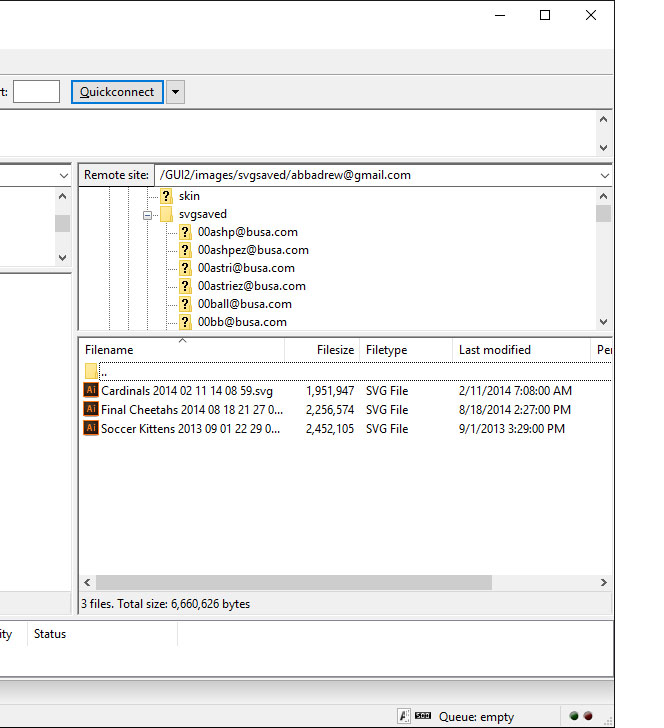Screen dimensions: 664x728
Task: Click the date 8/18/2014 2:27:00 PM
Action: 514,410
